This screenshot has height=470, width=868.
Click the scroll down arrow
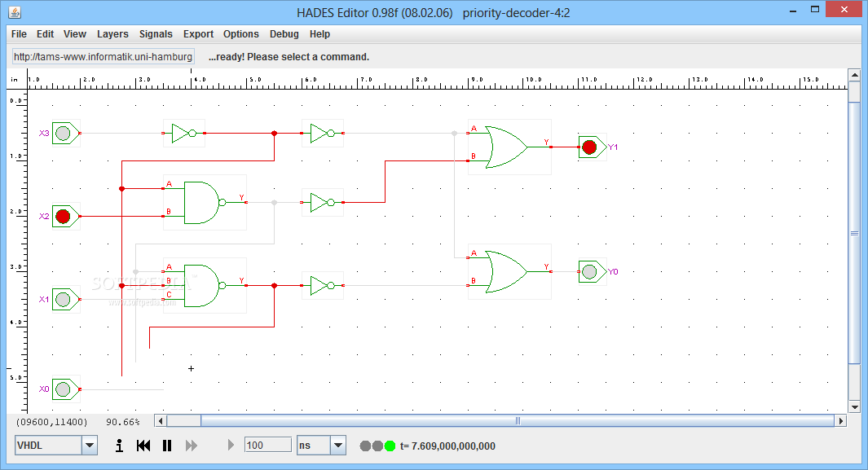tap(854, 407)
